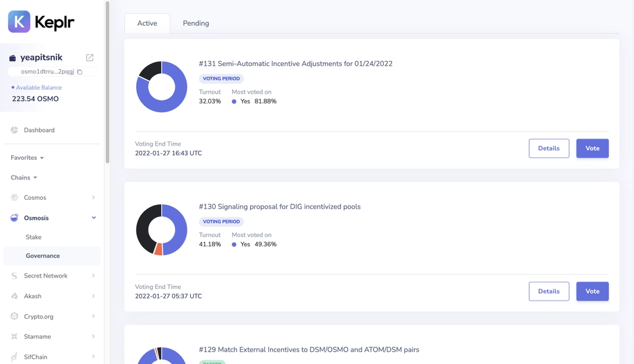Image resolution: width=634 pixels, height=364 pixels.
Task: Open Stake under Osmosis
Action: coord(33,237)
